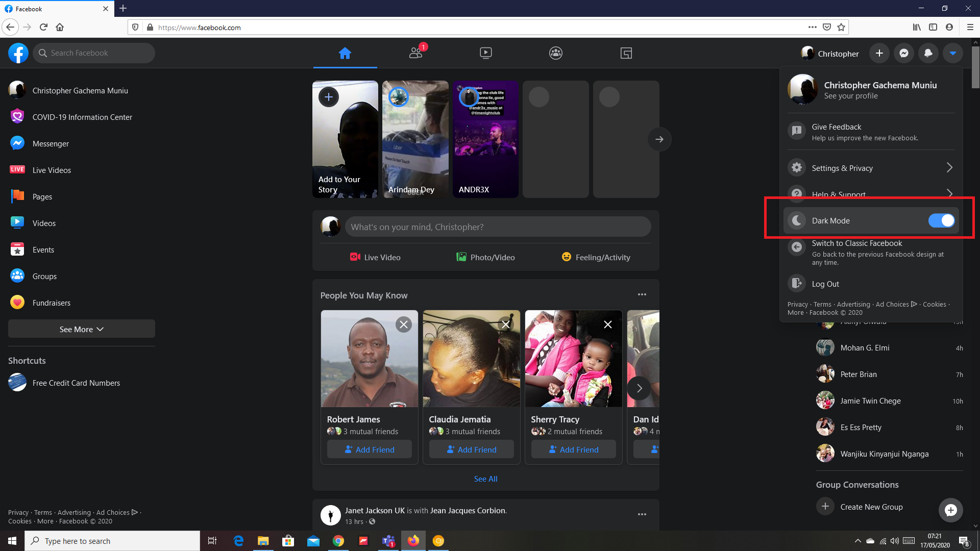
Task: Open Groups in the left sidebar
Action: [82, 276]
